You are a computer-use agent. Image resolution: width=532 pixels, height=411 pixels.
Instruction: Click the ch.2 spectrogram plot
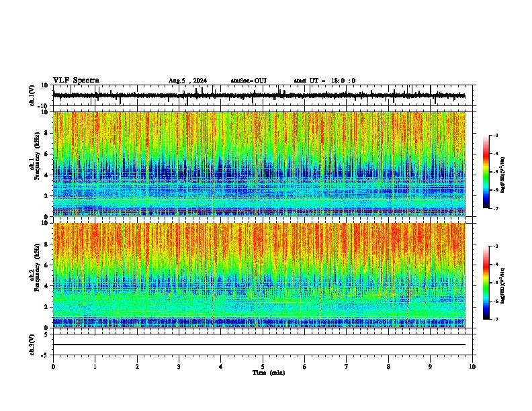coord(259,275)
